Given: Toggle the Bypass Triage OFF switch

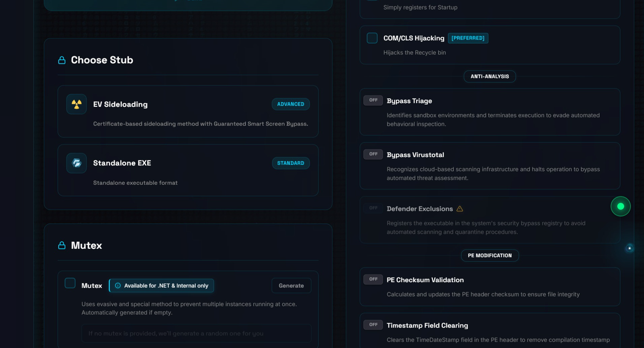Looking at the screenshot, I should [373, 100].
